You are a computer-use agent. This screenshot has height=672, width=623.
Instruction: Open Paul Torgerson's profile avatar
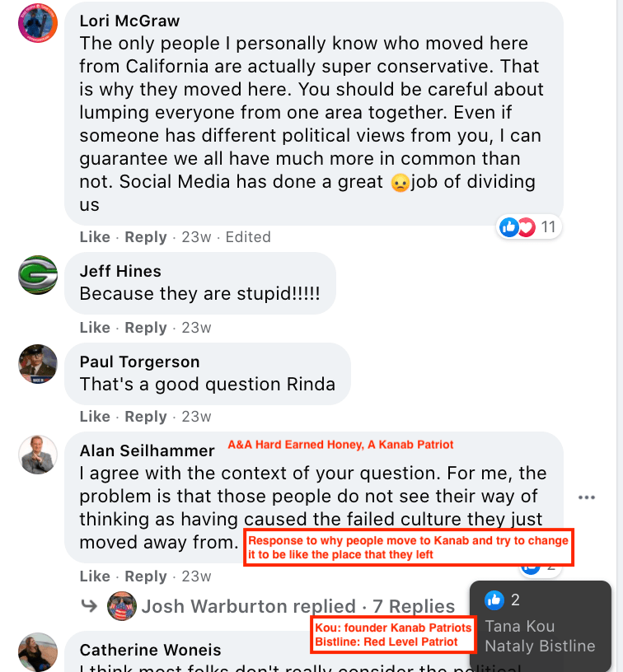pos(38,364)
